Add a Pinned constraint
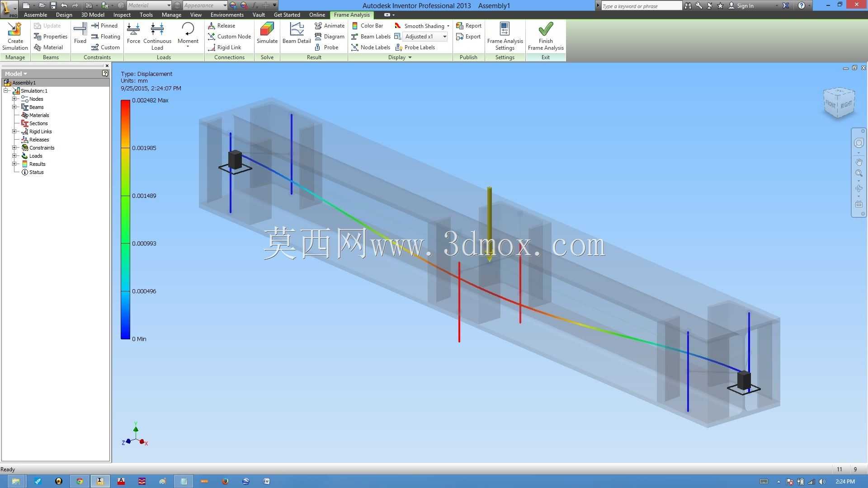The image size is (868, 488). coord(104,26)
